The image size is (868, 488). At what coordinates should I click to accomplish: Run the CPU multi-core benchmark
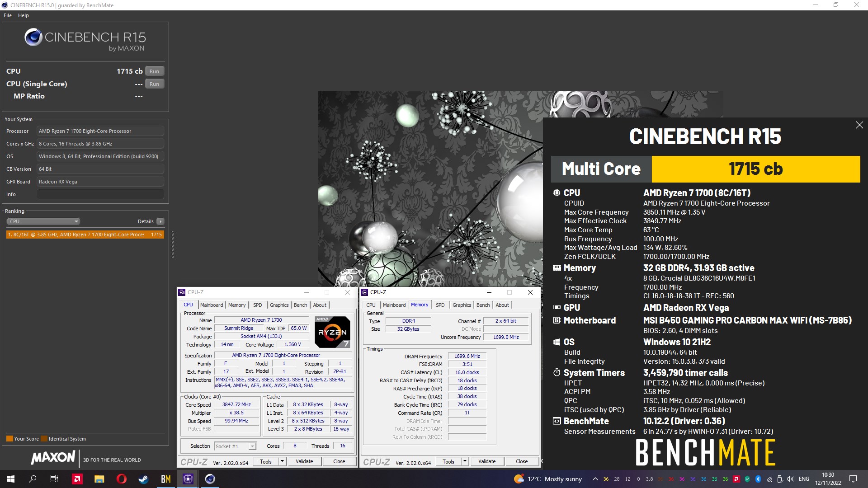pyautogui.click(x=155, y=71)
